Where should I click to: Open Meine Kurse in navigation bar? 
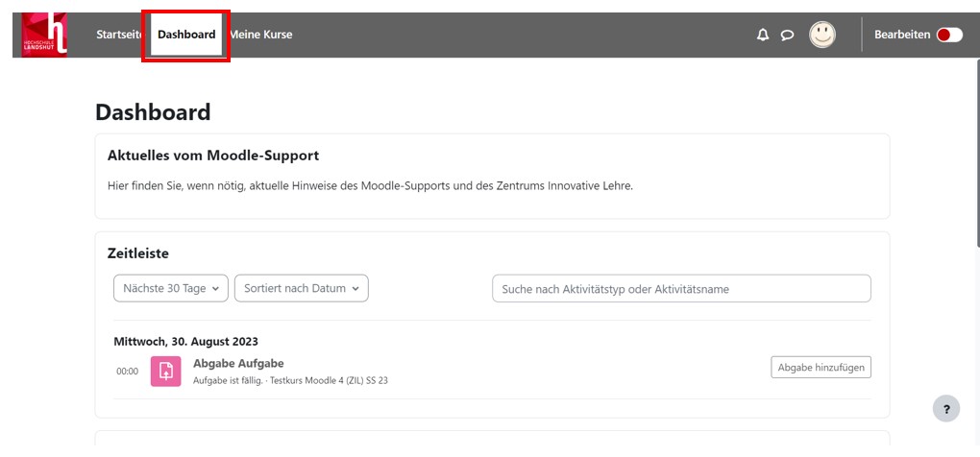pos(261,35)
